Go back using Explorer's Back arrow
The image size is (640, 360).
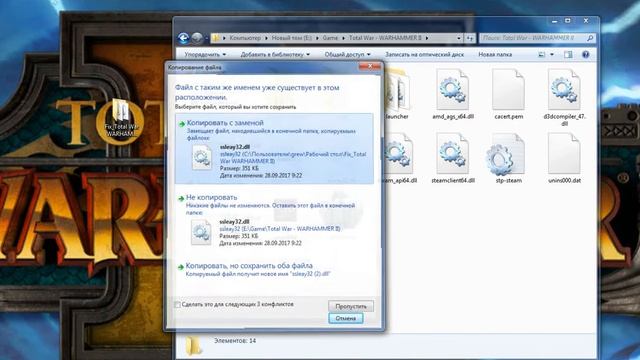183,38
